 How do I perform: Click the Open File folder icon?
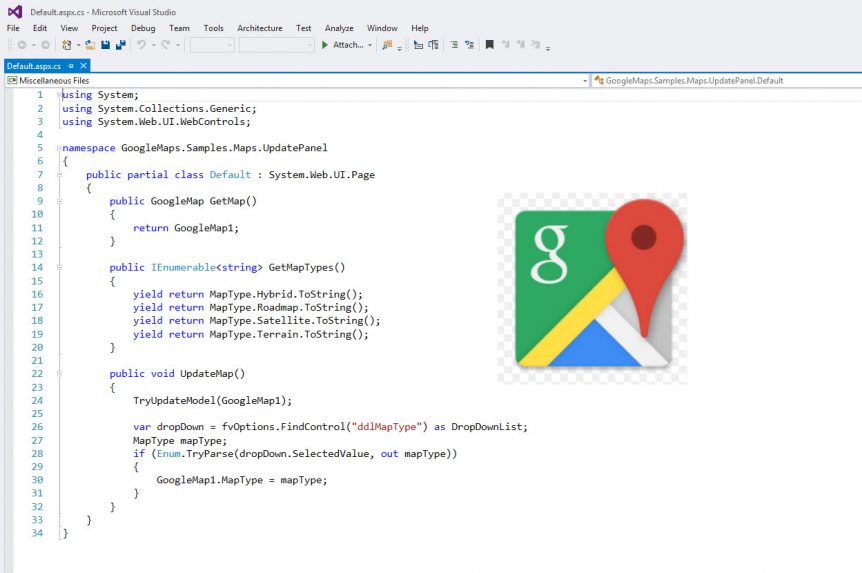coord(90,45)
